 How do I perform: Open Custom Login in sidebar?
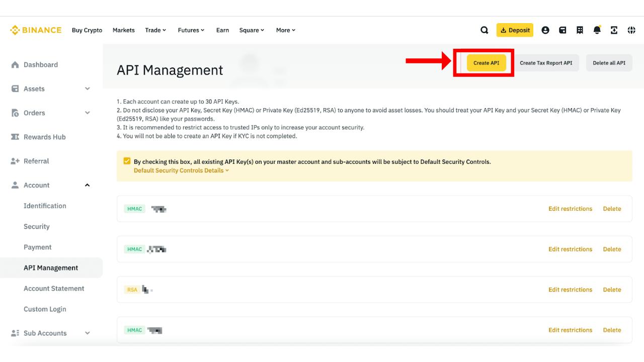[45, 309]
